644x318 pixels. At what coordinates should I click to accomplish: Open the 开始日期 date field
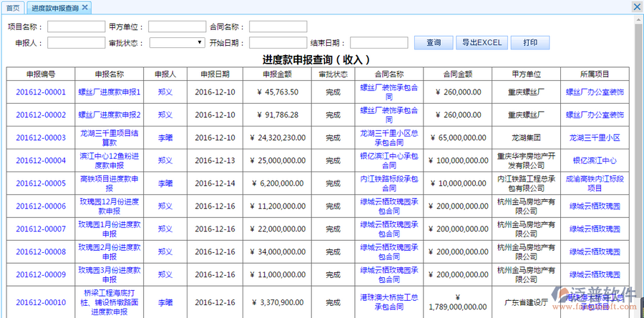(x=278, y=43)
